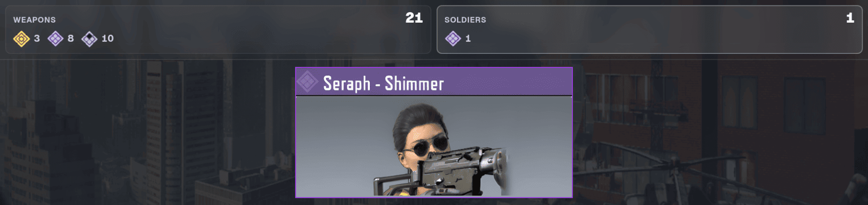This screenshot has height=205, width=868.
Task: Select the soldiers total count at panel corner
Action: click(850, 18)
